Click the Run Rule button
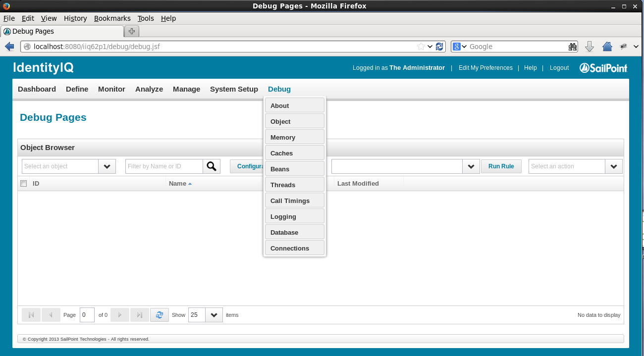 point(501,166)
